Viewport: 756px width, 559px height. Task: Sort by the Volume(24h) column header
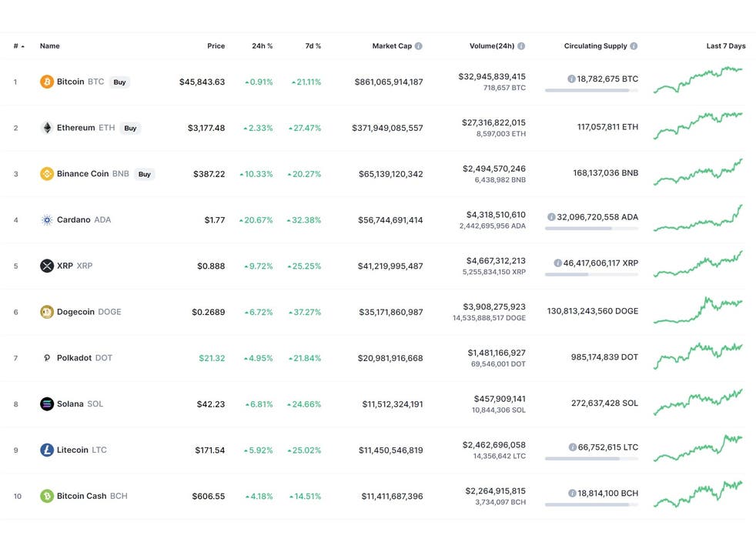pos(492,46)
